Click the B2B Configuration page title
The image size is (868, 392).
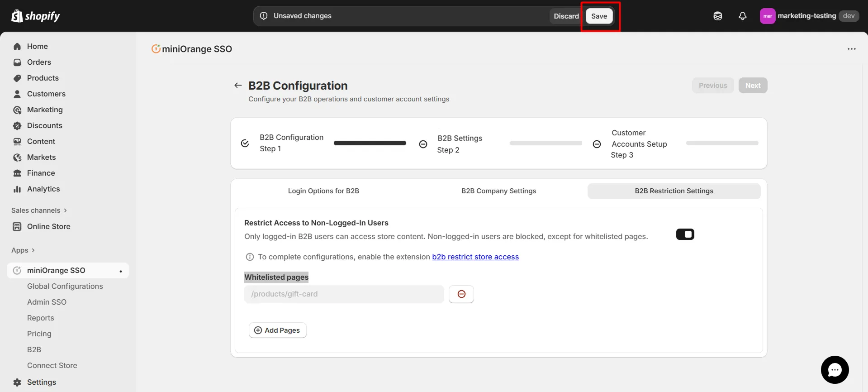click(298, 86)
